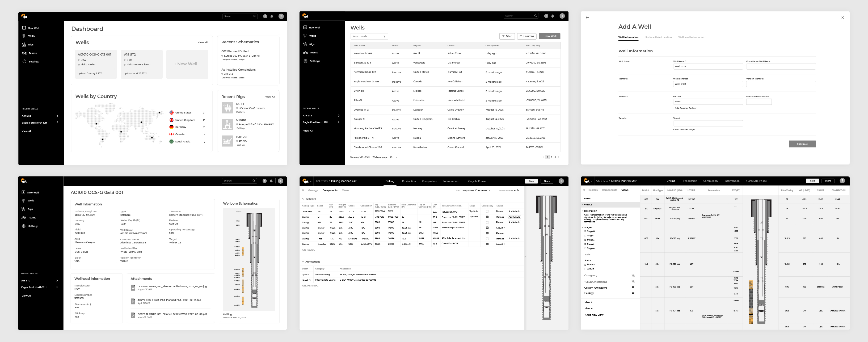Image resolution: width=868 pixels, height=342 pixels.
Task: Open wellbore schematic thumbnail on AC1010 page
Action: [249, 259]
